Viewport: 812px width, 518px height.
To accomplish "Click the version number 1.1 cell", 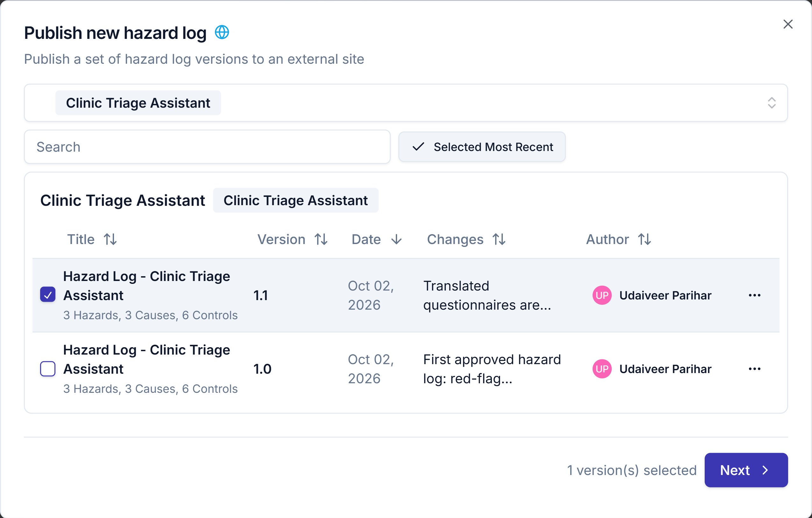I will coord(261,295).
